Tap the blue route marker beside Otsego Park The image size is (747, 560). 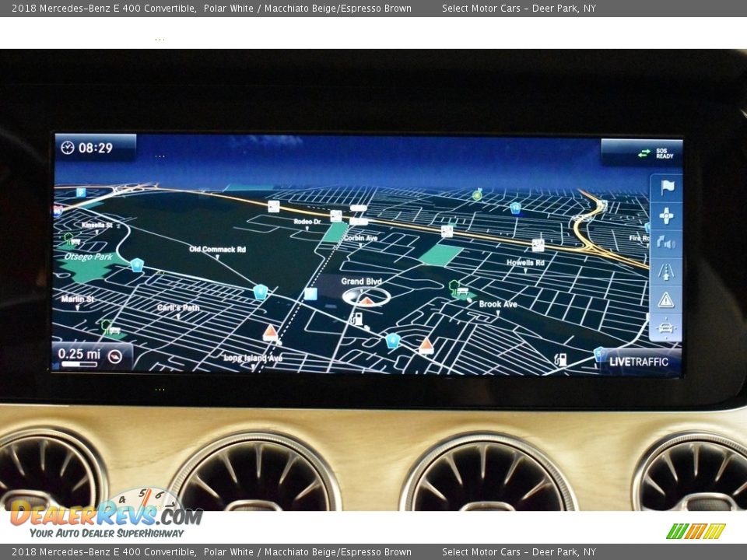[137, 264]
